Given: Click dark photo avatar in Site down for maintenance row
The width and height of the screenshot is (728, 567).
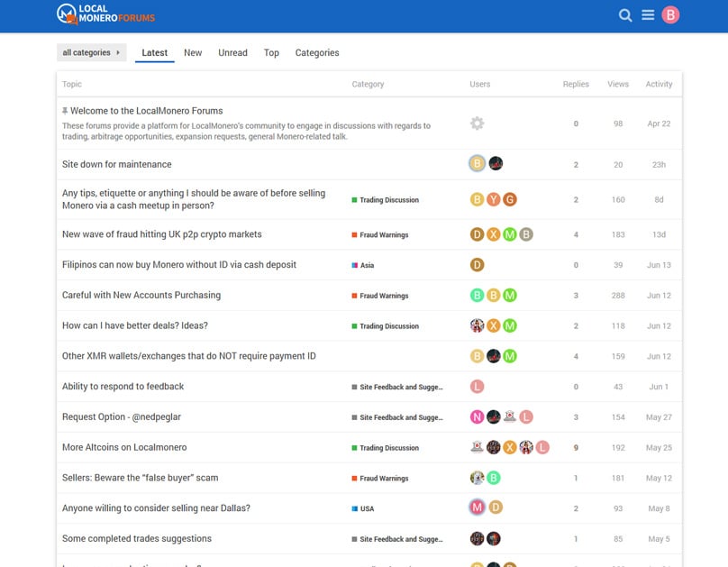Looking at the screenshot, I should (x=496, y=163).
